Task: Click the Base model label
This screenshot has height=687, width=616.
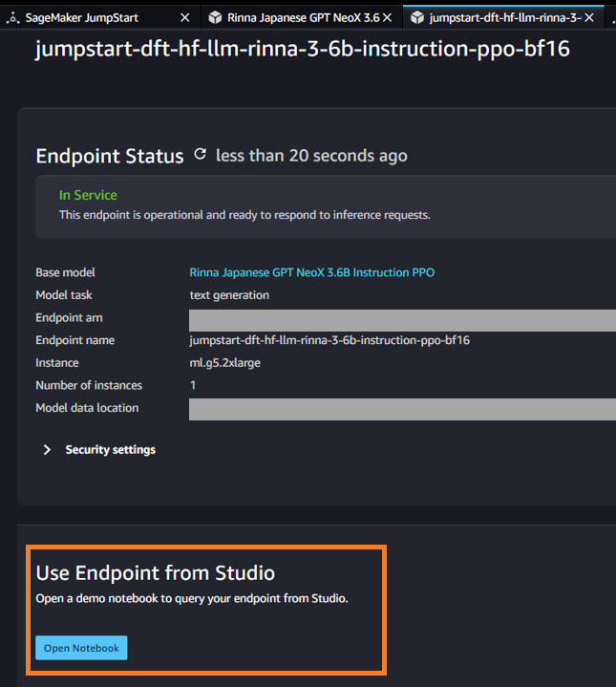Action: [65, 272]
